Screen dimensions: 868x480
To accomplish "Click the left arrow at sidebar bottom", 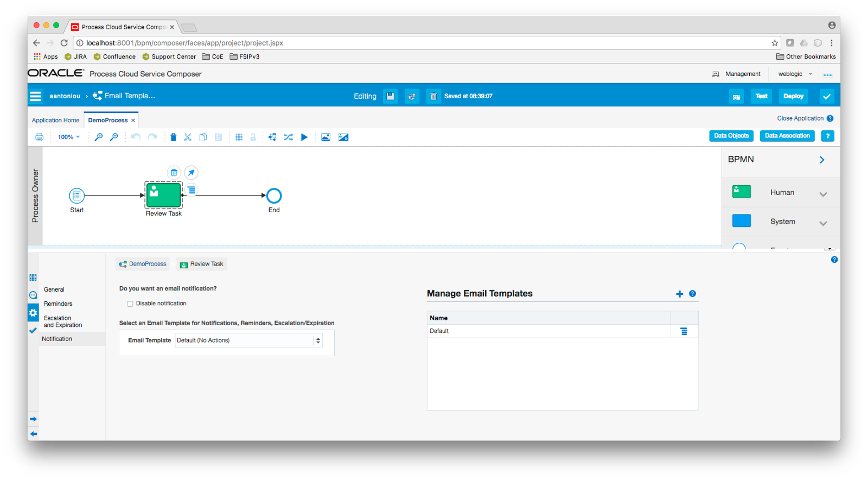I will [33, 434].
